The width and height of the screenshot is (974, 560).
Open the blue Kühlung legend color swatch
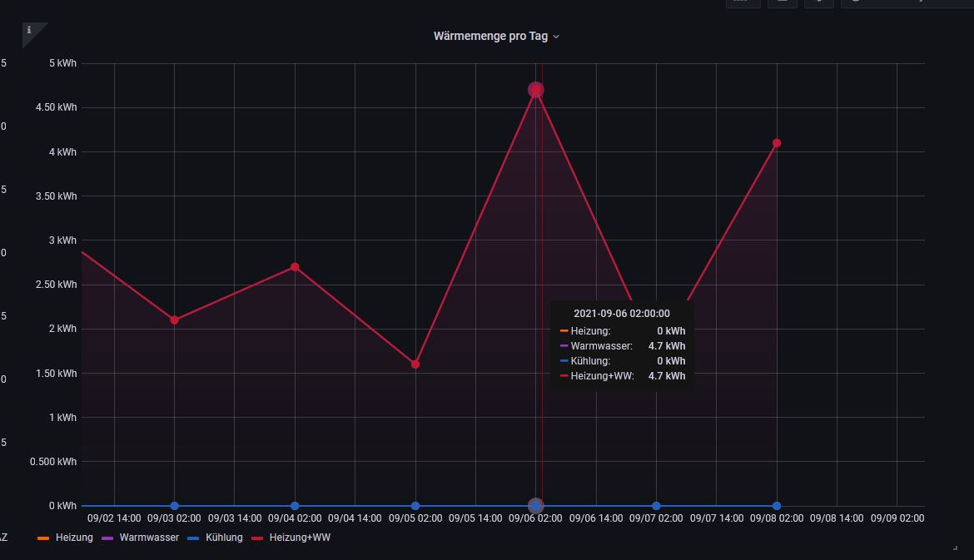(193, 538)
